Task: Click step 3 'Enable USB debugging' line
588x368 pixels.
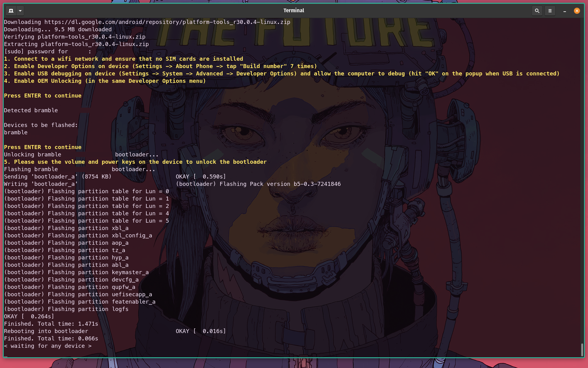Action: click(282, 74)
